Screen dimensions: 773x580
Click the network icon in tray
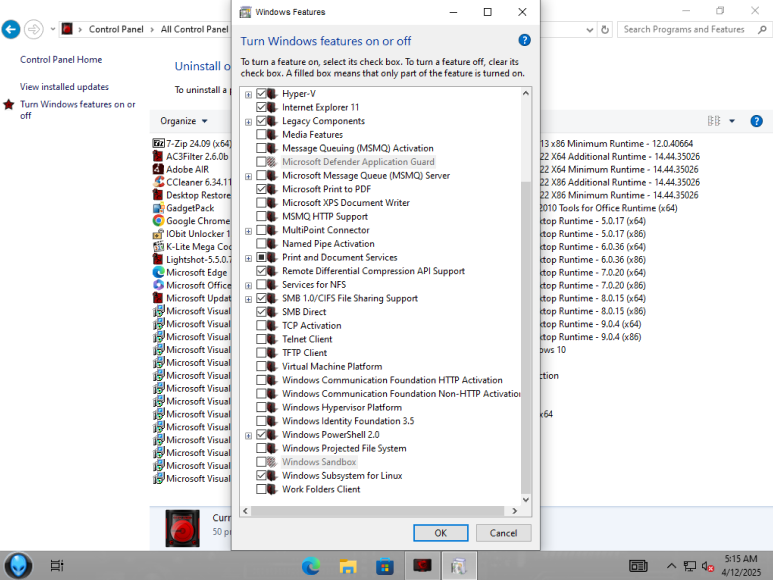click(x=690, y=566)
